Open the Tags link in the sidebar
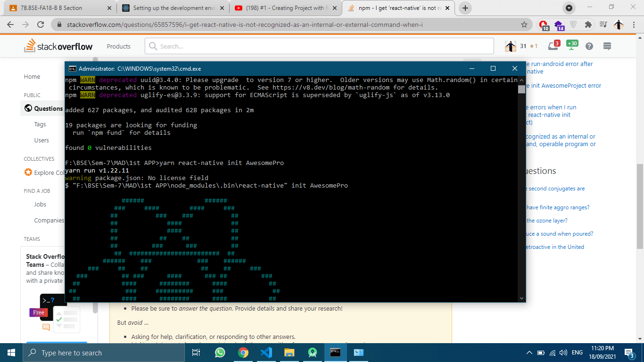The height and width of the screenshot is (362, 644). point(41,124)
